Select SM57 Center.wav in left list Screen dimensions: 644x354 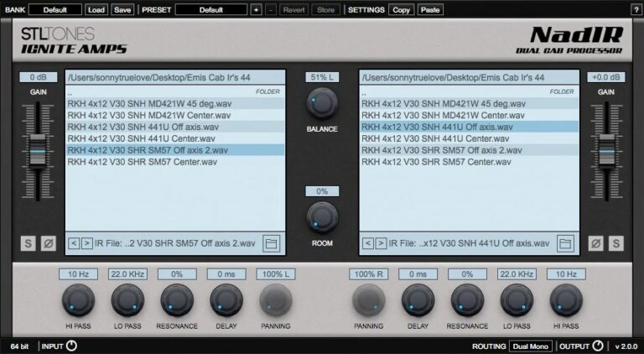tap(175, 162)
